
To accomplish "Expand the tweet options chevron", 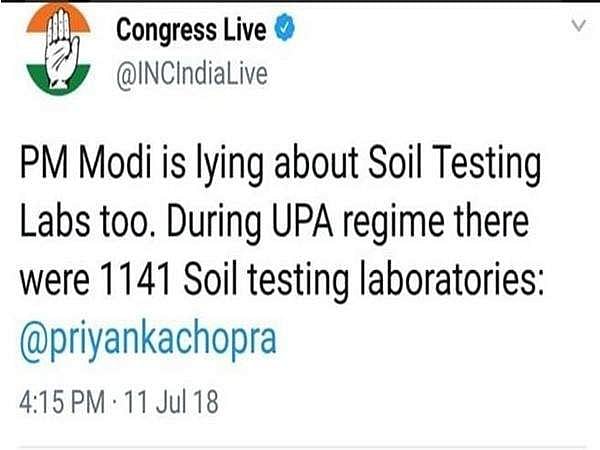I will tap(576, 32).
